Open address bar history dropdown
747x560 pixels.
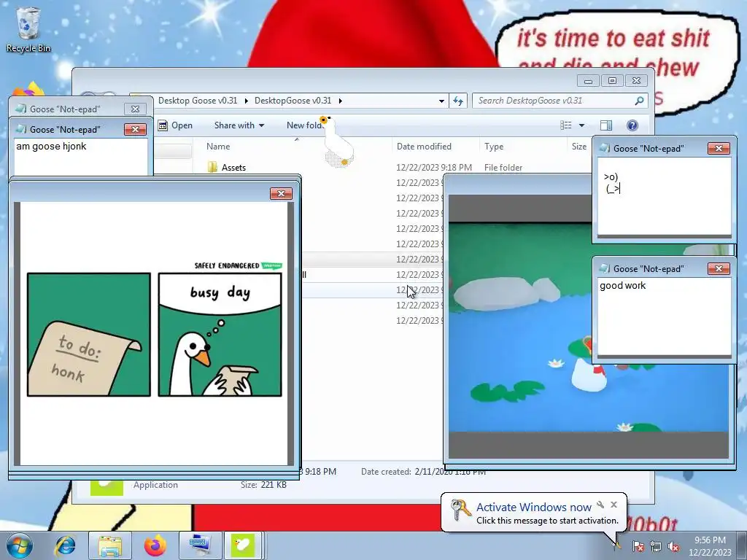441,101
